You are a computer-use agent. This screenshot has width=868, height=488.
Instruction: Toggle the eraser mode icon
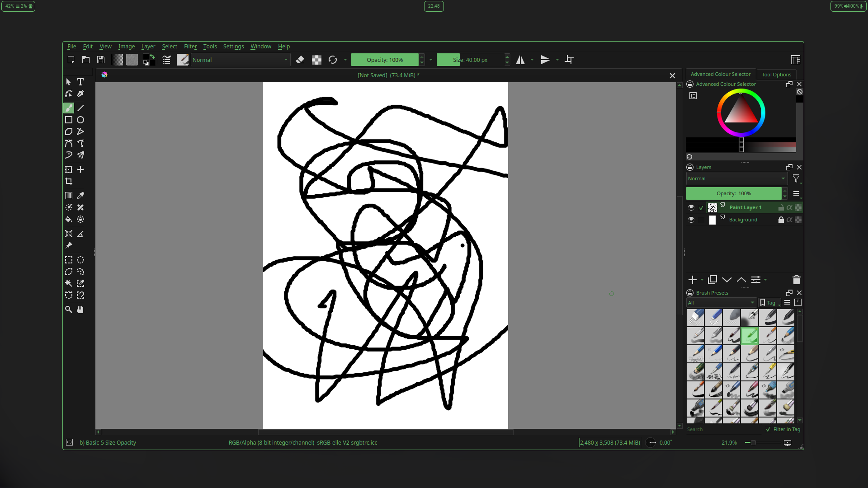[300, 60]
